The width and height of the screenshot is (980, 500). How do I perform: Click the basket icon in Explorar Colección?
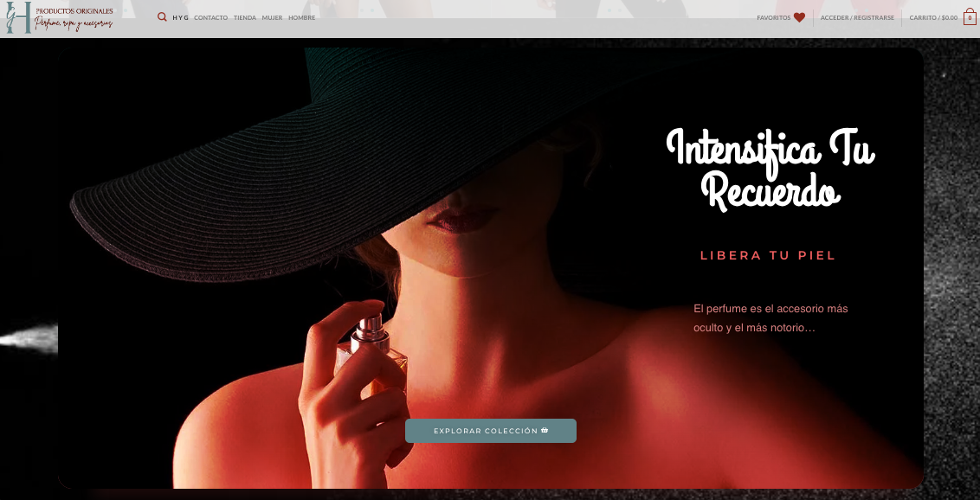[545, 431]
